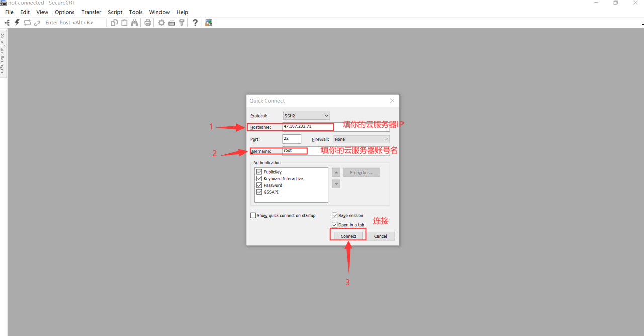
Task: Minimize the SecureCRT window
Action: 597,3
